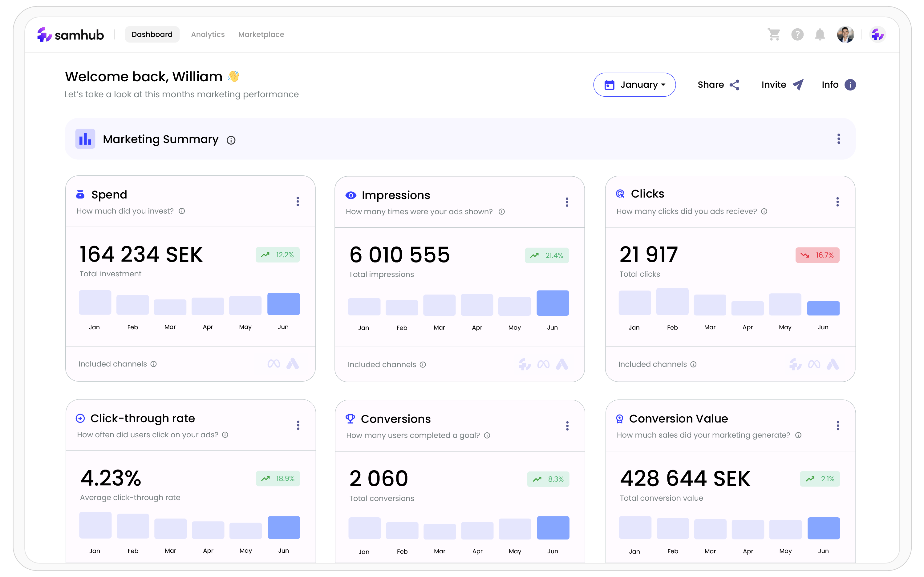This screenshot has width=924, height=577.
Task: Select the June bar in the Spend chart
Action: [x=283, y=304]
